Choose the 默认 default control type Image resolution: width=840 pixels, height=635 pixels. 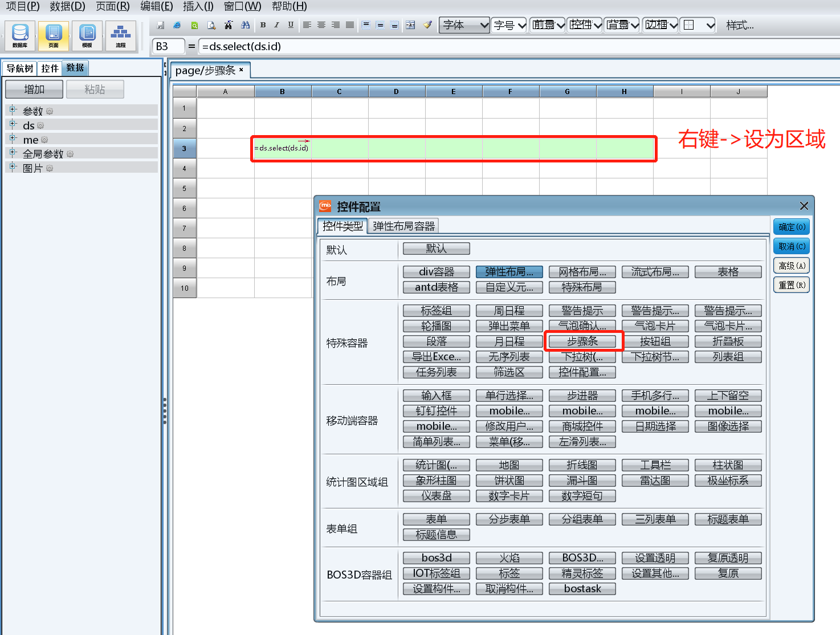click(437, 249)
